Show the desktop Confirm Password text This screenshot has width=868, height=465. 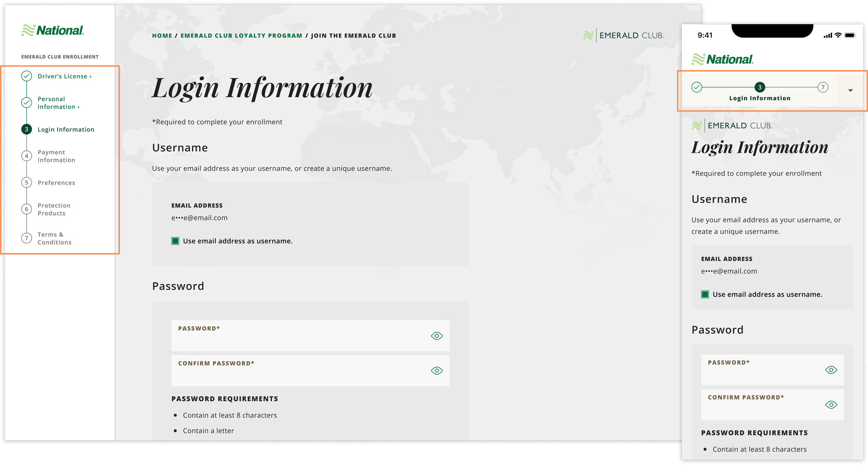click(x=436, y=370)
